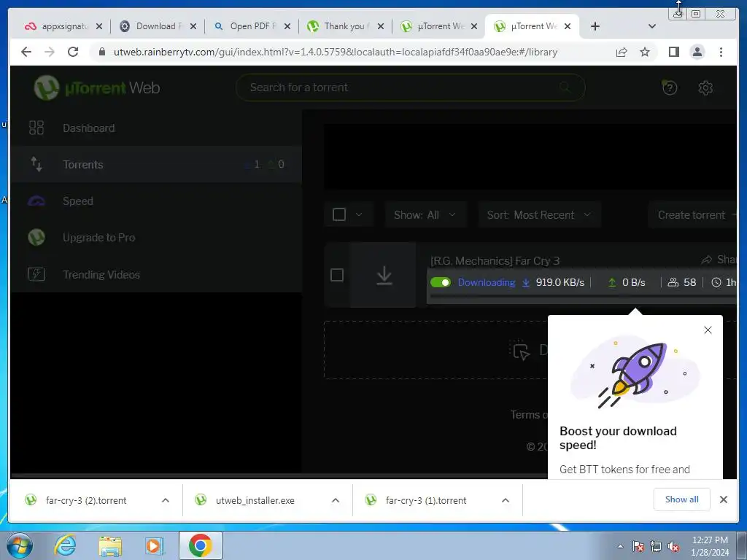Click the clock time-remaining icon

coord(716,282)
